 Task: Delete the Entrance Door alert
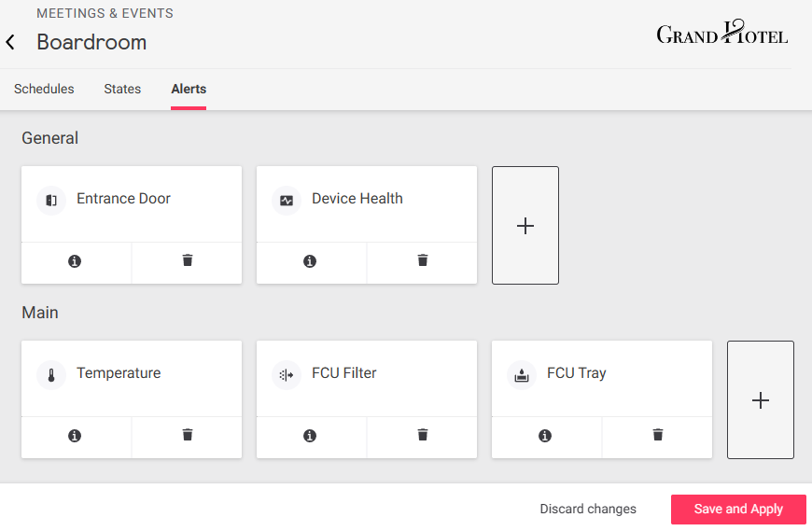point(188,261)
